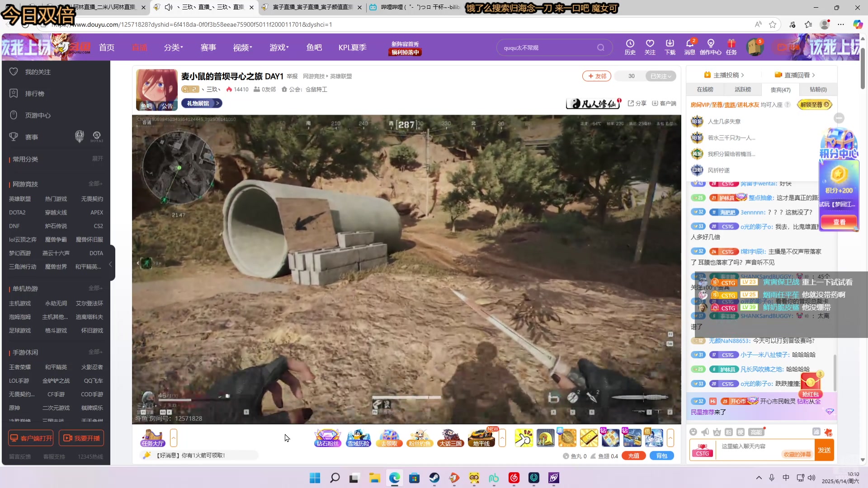Screen dimensions: 868x488
Task: Click the 发送 send button
Action: 824,450
